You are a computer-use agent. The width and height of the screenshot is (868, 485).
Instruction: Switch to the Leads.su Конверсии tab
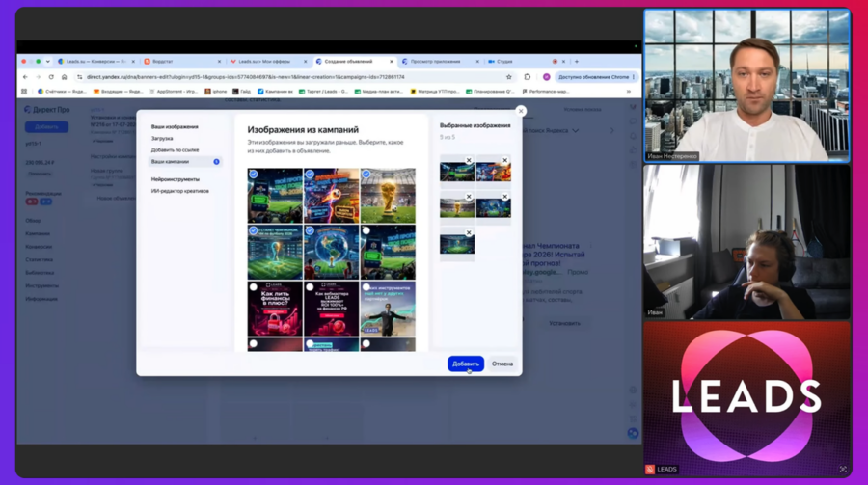pos(96,62)
